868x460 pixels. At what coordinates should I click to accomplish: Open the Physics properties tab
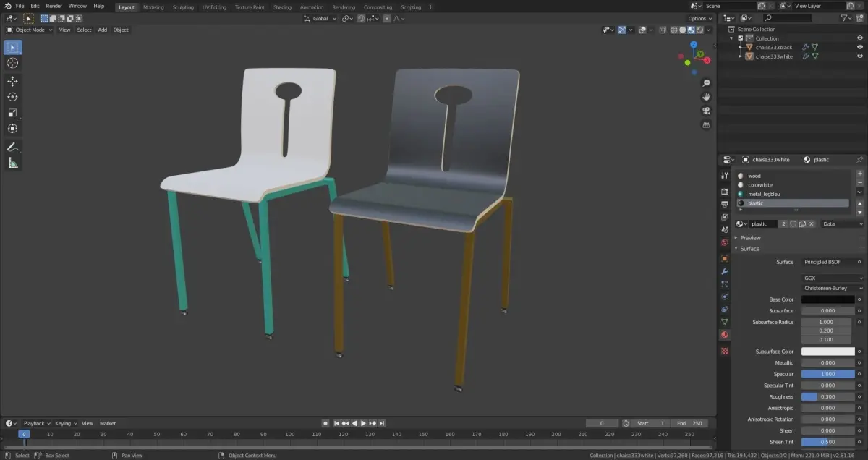pyautogui.click(x=724, y=297)
